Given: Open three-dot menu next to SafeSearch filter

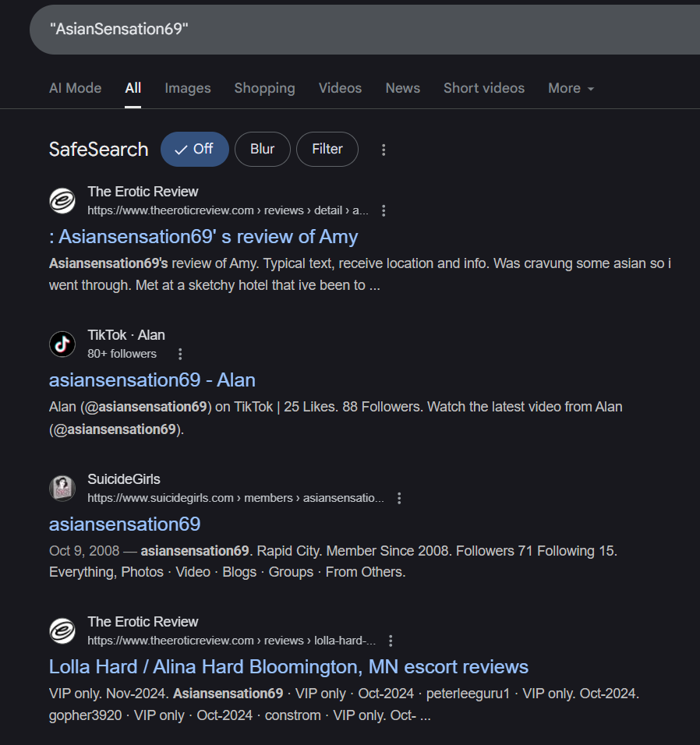Looking at the screenshot, I should (384, 150).
